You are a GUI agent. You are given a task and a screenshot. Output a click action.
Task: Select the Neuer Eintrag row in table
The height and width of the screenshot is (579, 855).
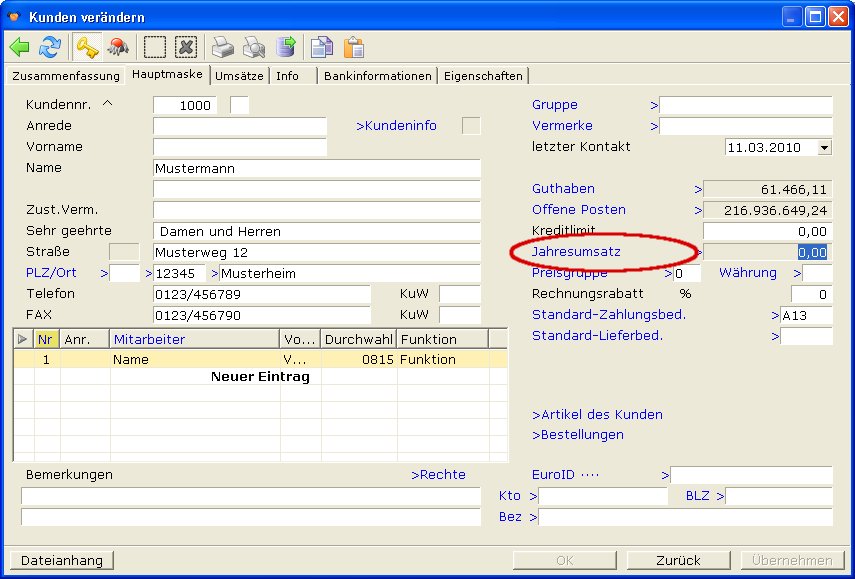[x=260, y=377]
